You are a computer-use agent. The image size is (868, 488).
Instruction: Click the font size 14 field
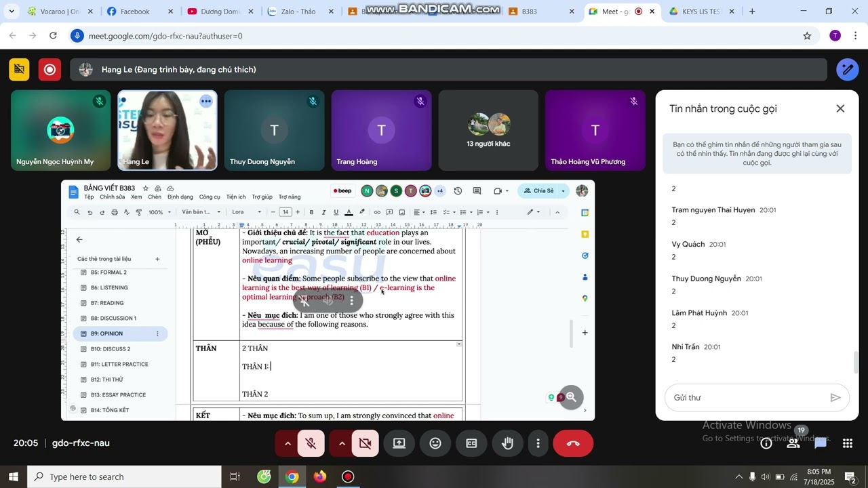click(285, 212)
